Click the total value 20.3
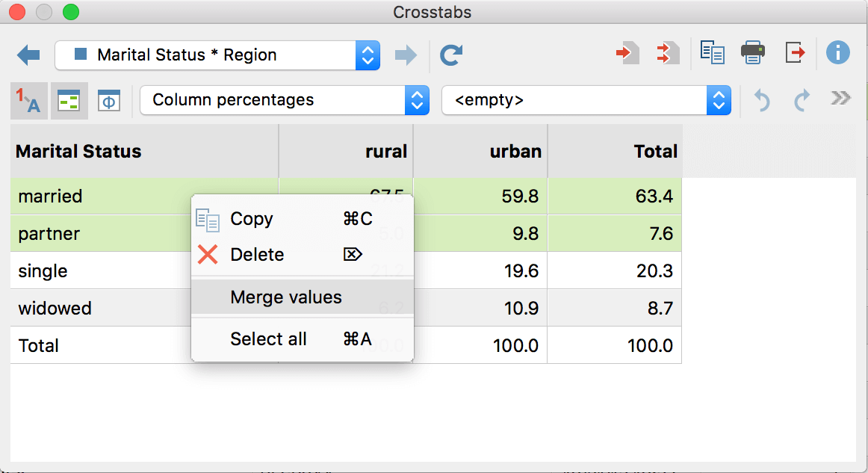Image resolution: width=868 pixels, height=473 pixels. tap(654, 270)
